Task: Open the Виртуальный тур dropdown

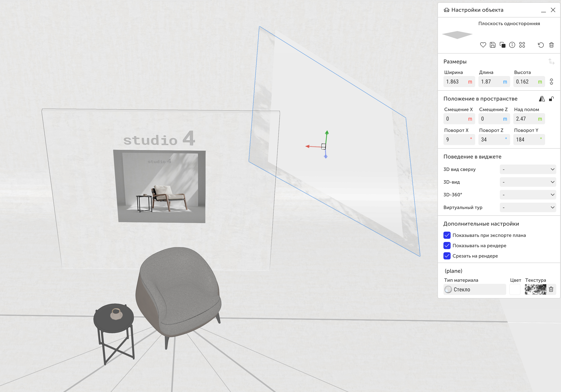Action: [x=528, y=207]
